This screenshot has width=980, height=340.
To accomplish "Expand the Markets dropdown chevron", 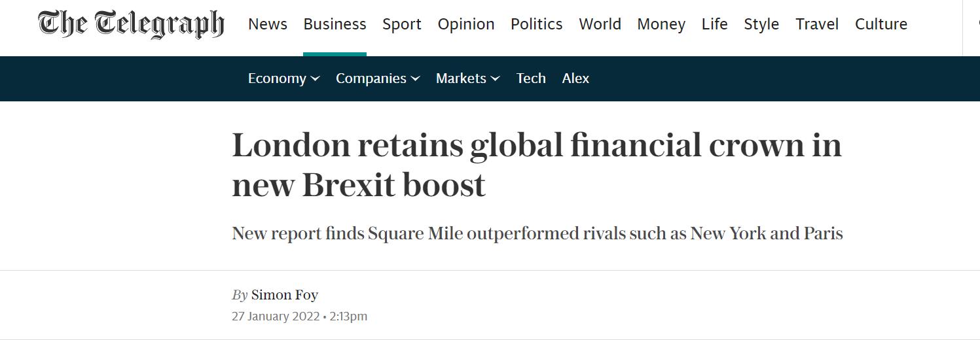I will [495, 79].
